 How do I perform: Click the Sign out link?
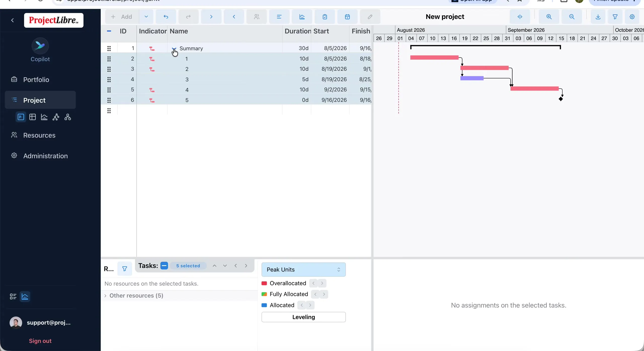pos(40,341)
